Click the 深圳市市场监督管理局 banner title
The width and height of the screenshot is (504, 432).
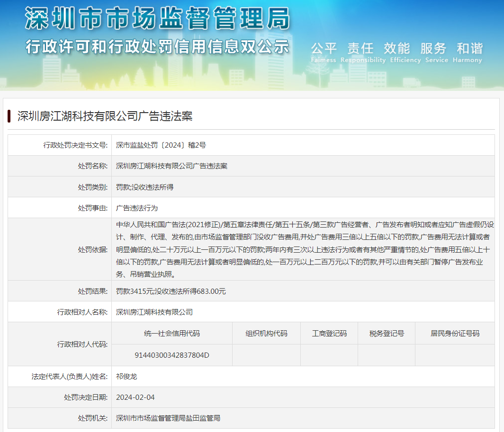point(157,18)
